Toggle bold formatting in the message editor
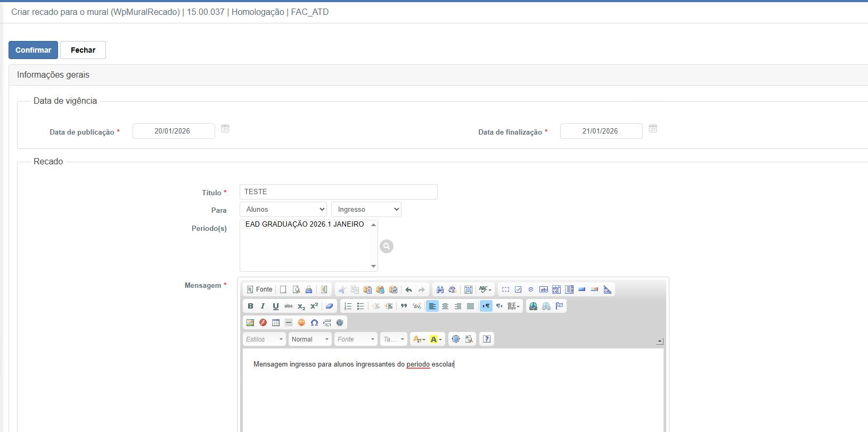The image size is (868, 432). [x=250, y=306]
